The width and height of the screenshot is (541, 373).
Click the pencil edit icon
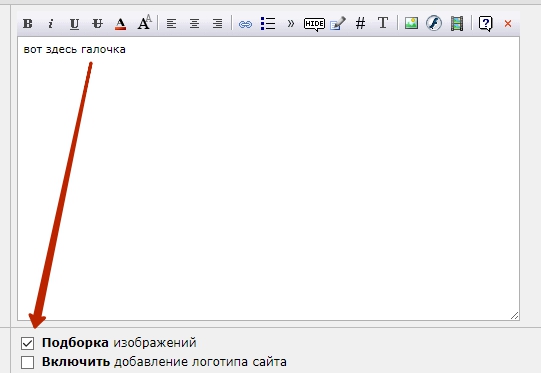(337, 24)
